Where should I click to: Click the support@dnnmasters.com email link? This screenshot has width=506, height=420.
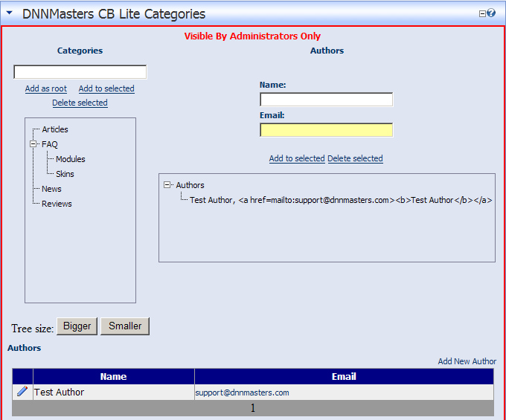[x=242, y=392]
